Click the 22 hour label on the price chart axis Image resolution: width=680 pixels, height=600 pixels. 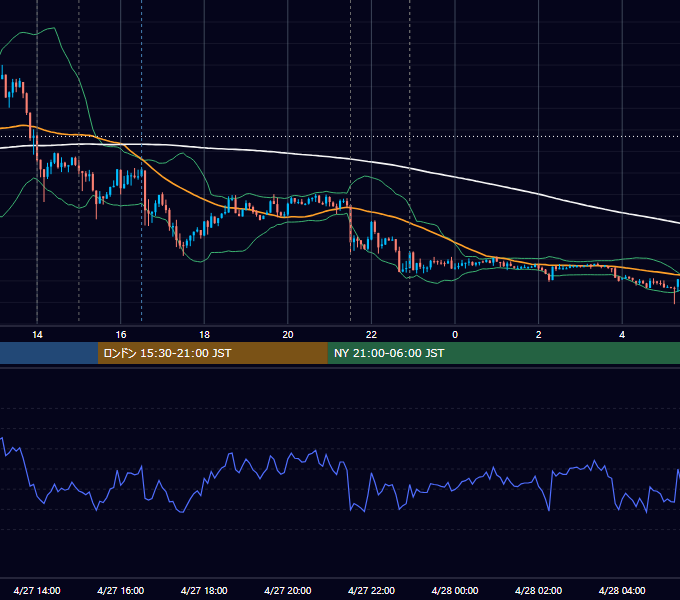(x=371, y=335)
